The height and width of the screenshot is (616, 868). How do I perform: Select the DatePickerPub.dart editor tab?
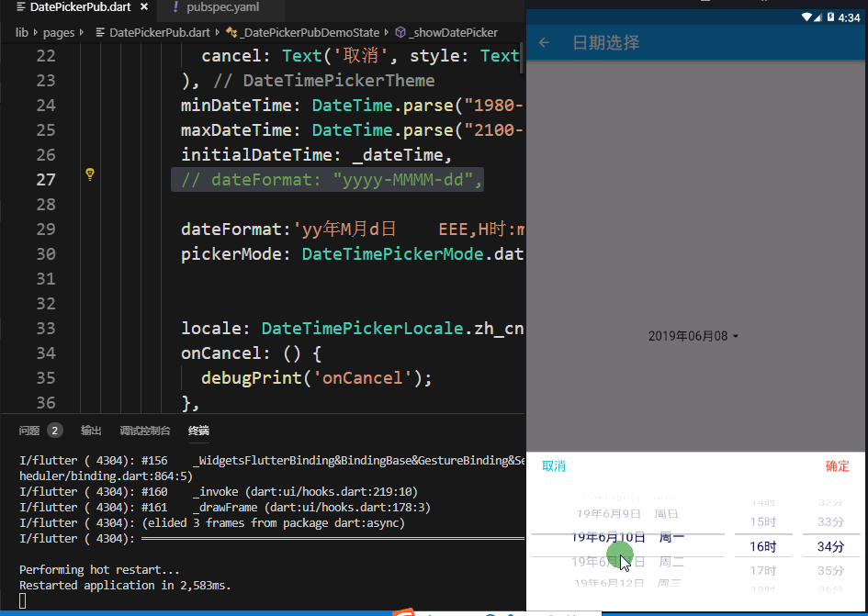(81, 7)
